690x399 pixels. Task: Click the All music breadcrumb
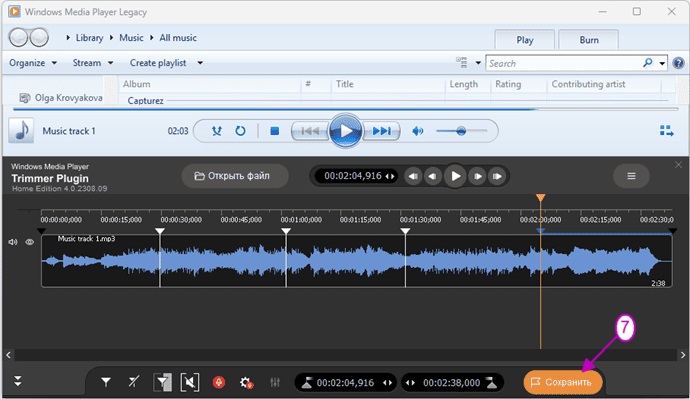(178, 38)
